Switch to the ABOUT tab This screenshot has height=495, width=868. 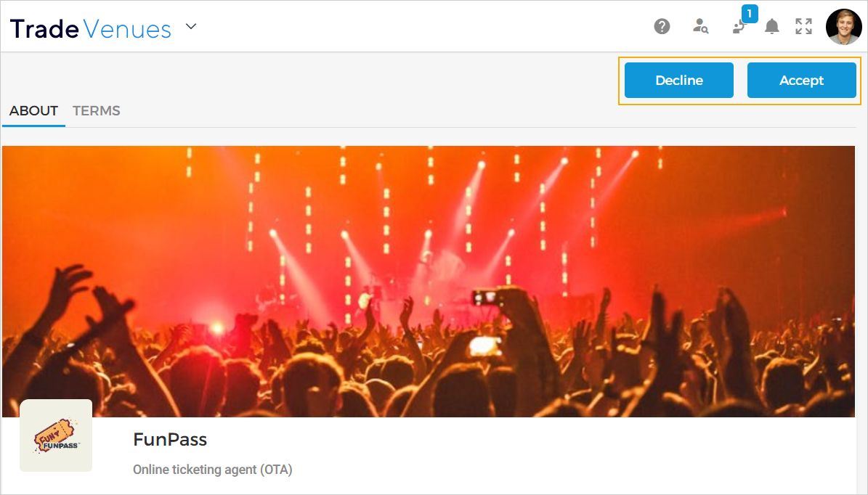pos(33,111)
